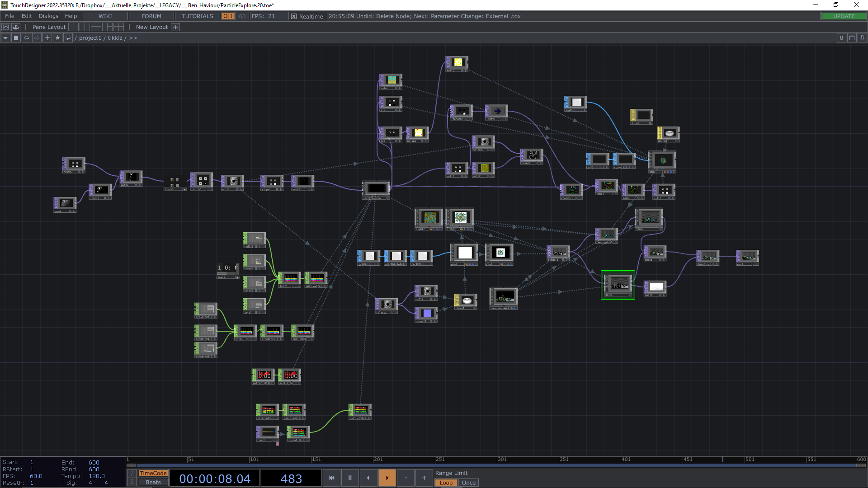Screen dimensions: 868x488
Task: Click the back arrow in path bar
Action: coord(26,38)
